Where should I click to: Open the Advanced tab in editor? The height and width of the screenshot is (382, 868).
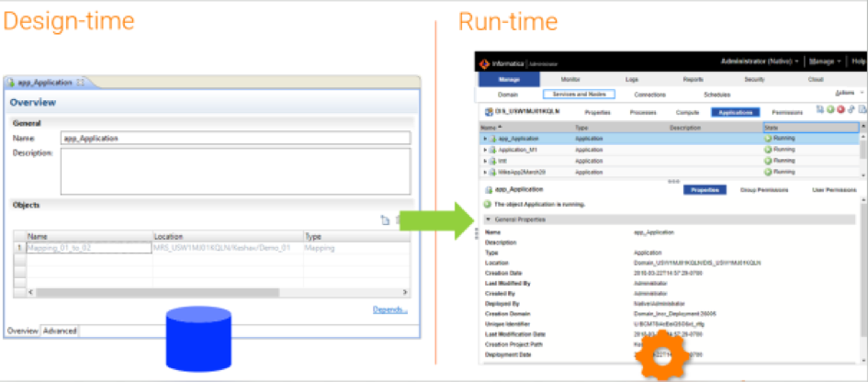pyautogui.click(x=62, y=331)
